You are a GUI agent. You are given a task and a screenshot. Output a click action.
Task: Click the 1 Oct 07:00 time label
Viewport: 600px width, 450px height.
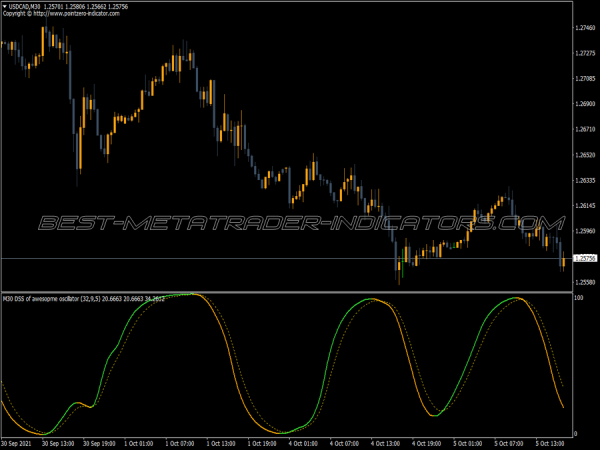click(x=180, y=443)
